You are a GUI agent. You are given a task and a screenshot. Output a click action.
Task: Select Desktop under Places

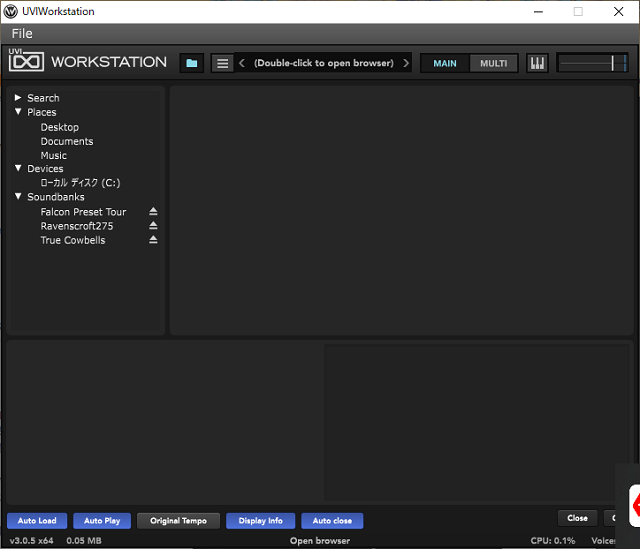[x=60, y=127]
